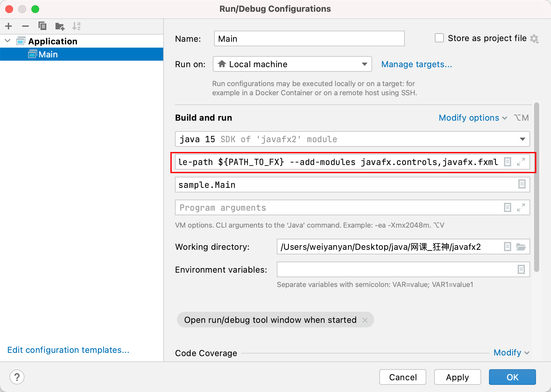Click the Copy Configuration icon
551x392 pixels.
[x=42, y=26]
